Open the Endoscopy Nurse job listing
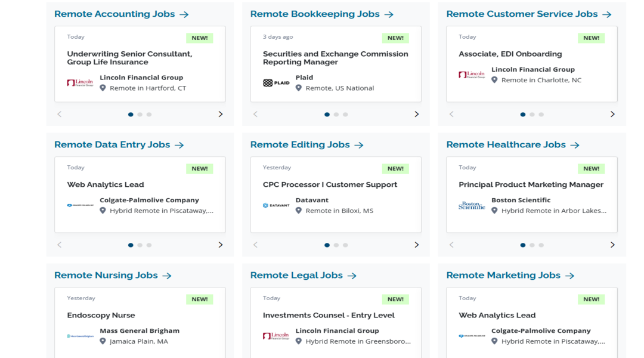 point(101,315)
